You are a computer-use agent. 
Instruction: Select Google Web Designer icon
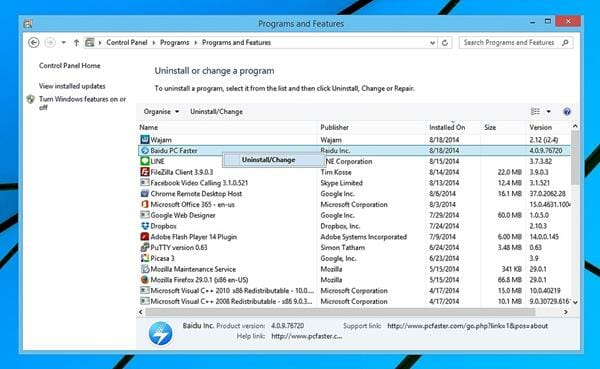point(145,215)
